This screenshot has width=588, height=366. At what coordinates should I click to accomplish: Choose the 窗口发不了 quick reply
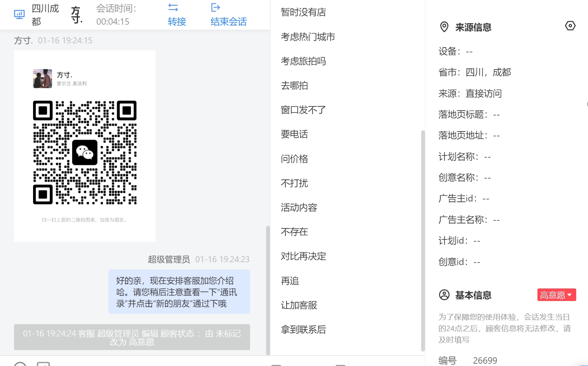point(303,110)
